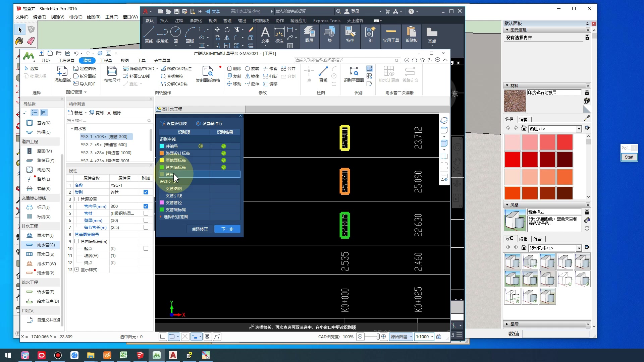Open the 1:1000 scale dropdown
This screenshot has height=362, width=644.
point(432,337)
